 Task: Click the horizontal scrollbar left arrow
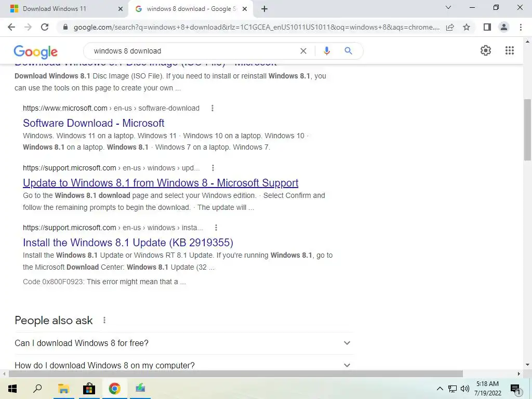[x=4, y=374]
